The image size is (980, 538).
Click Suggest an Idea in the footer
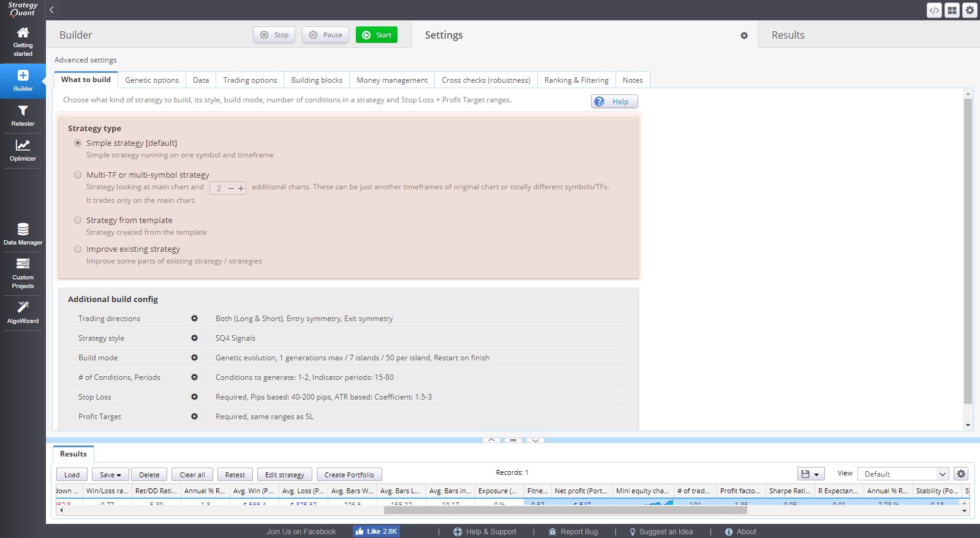pyautogui.click(x=661, y=532)
